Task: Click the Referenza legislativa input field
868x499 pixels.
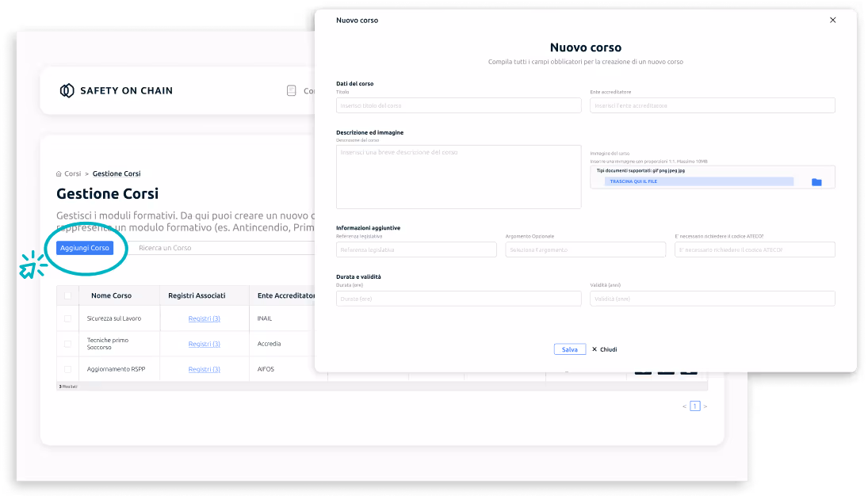Action: click(416, 249)
